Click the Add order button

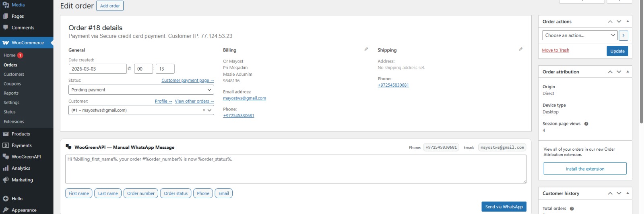pos(110,6)
